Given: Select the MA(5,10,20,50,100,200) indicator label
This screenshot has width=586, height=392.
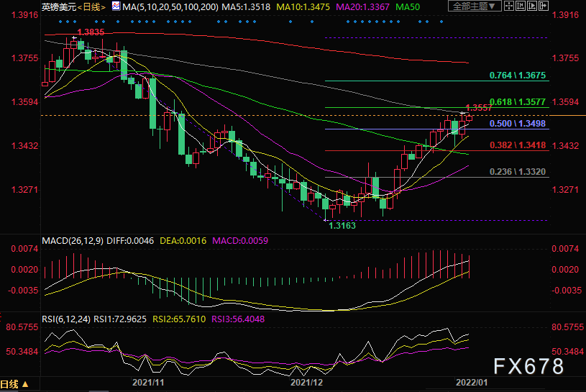Looking at the screenshot, I should coord(170,6).
